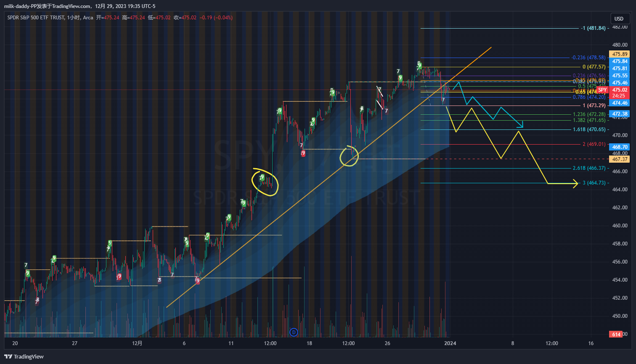Click the 12月 label on the time axis
The width and height of the screenshot is (636, 364).
click(x=137, y=343)
